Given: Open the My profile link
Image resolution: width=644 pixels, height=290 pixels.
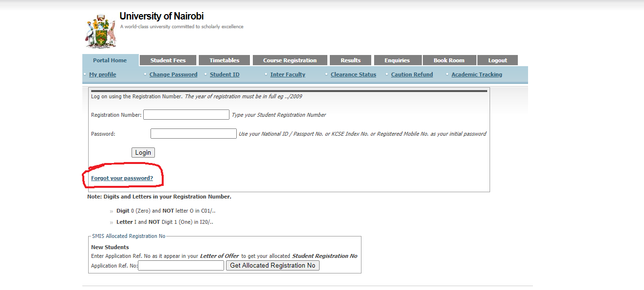Looking at the screenshot, I should (103, 74).
